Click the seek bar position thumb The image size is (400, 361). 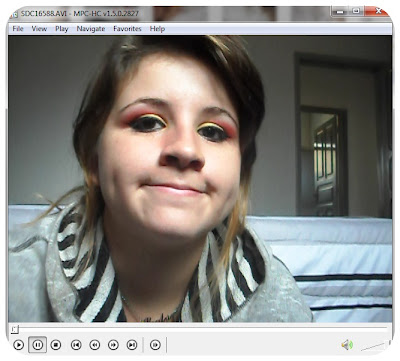point(14,329)
